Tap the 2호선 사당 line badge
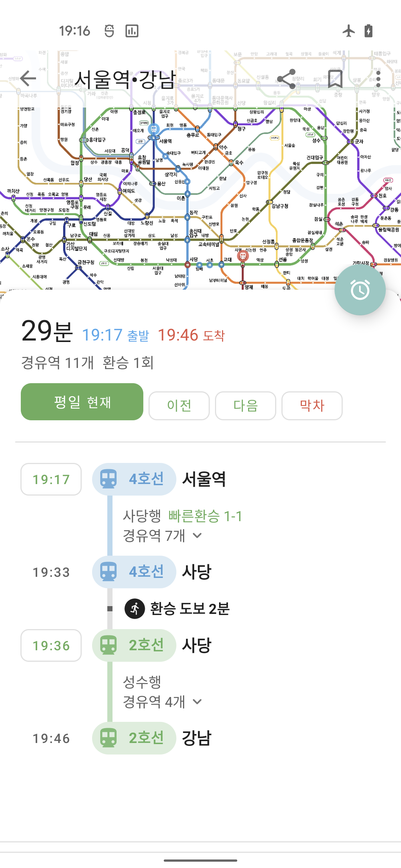The width and height of the screenshot is (401, 868). pos(134,645)
